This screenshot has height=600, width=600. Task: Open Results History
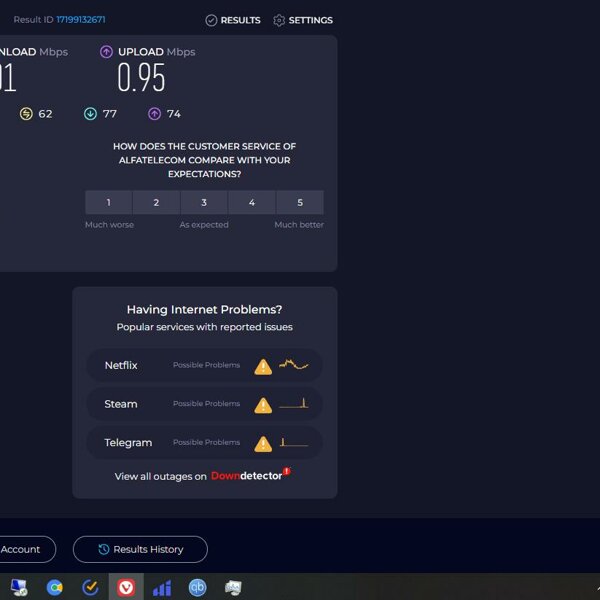[140, 549]
